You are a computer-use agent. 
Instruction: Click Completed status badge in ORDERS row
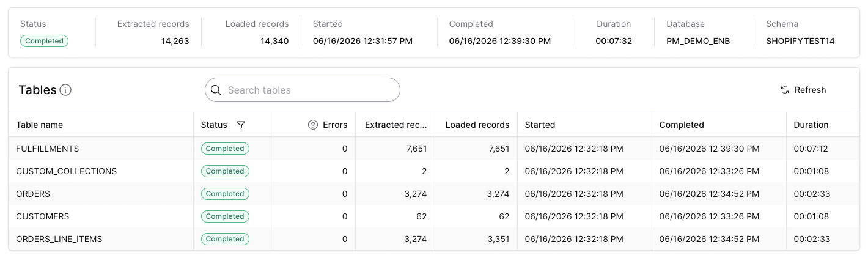(x=225, y=194)
